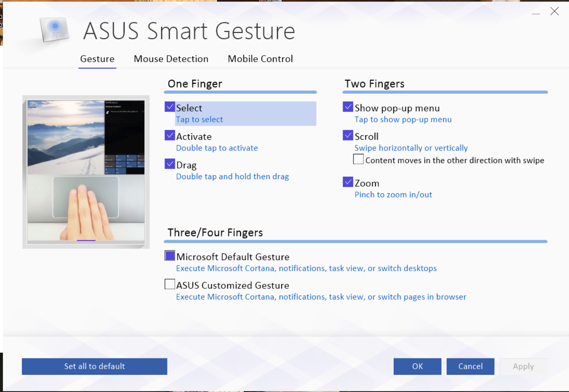Click the Select gesture label
The image size is (569, 392).
click(189, 108)
